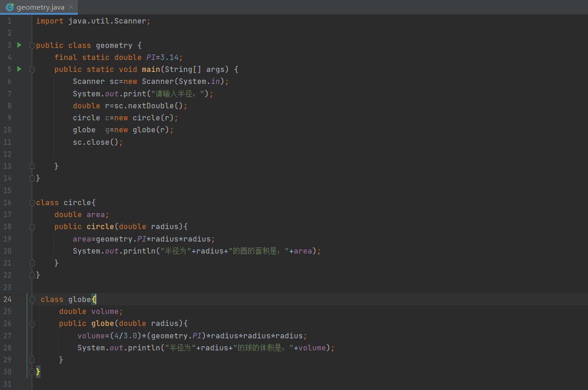This screenshot has height=390, width=588.
Task: Click the fold end marker on line 29
Action: (x=32, y=359)
